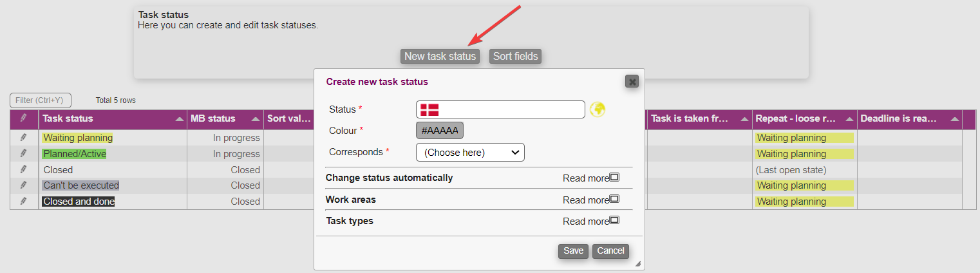Screen dimensions: 980x273
Task: Expand the Change status automatically section
Action: (x=389, y=178)
